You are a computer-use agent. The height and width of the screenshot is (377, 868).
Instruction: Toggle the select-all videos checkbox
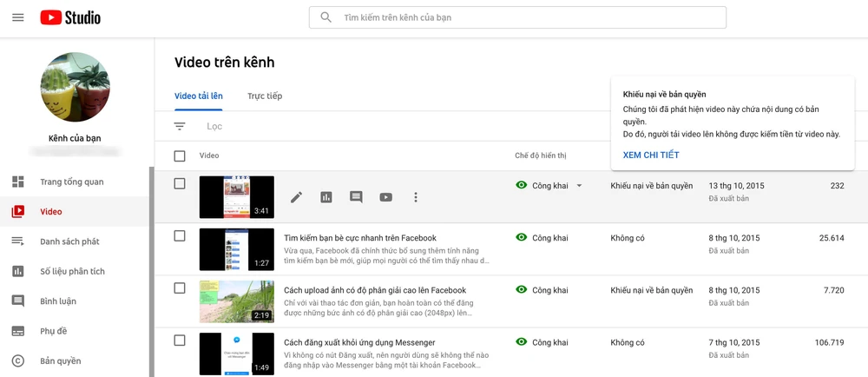[180, 156]
